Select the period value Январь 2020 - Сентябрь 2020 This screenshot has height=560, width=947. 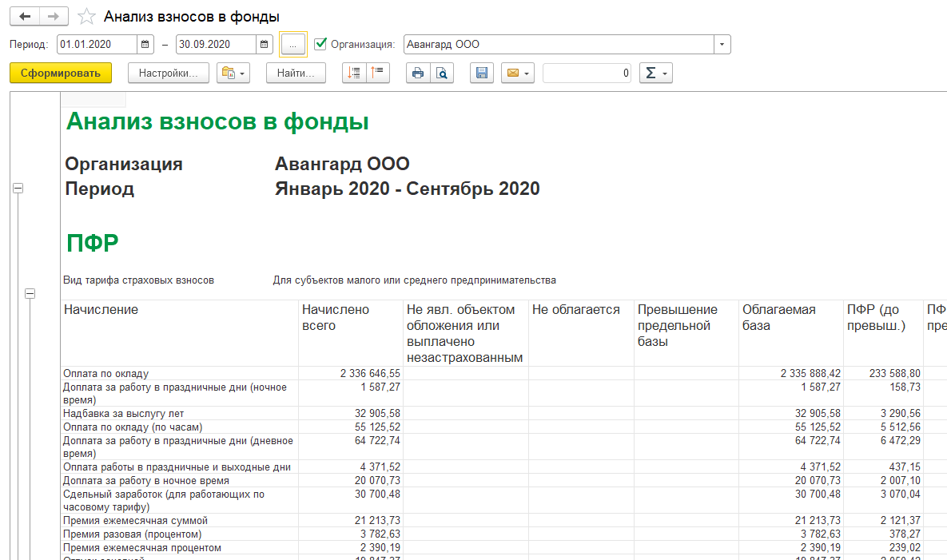pos(407,189)
